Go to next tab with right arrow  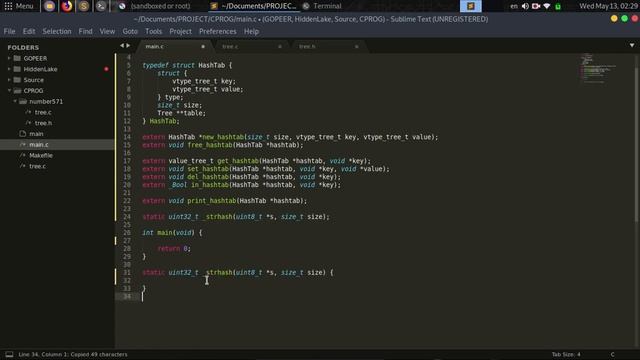pyautogui.click(x=128, y=46)
